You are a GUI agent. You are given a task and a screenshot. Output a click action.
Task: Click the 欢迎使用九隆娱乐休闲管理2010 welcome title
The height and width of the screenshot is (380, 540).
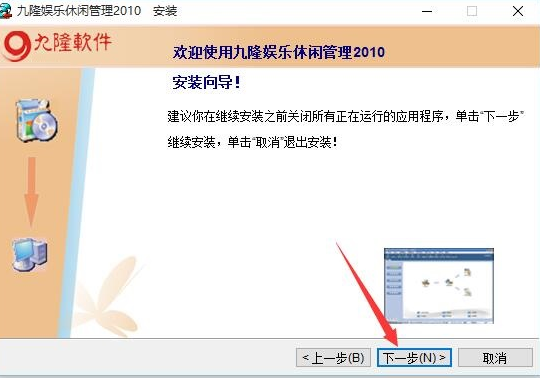(x=278, y=52)
